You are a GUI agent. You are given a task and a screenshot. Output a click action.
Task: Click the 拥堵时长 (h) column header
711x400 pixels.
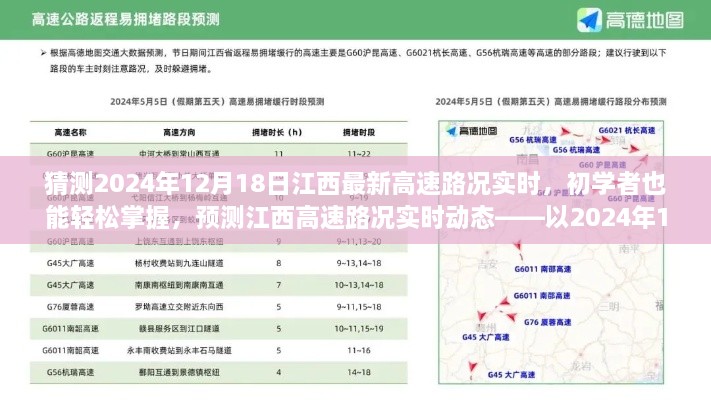pos(277,132)
